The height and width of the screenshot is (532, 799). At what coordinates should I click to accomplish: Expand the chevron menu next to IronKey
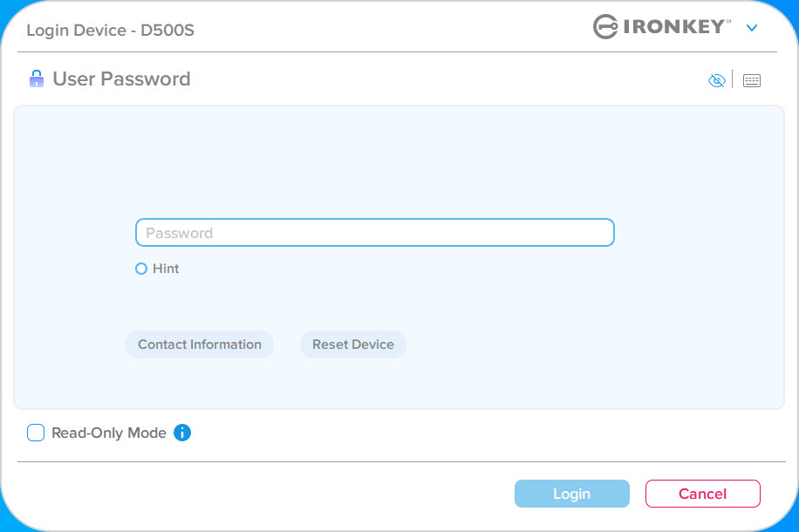tap(752, 28)
